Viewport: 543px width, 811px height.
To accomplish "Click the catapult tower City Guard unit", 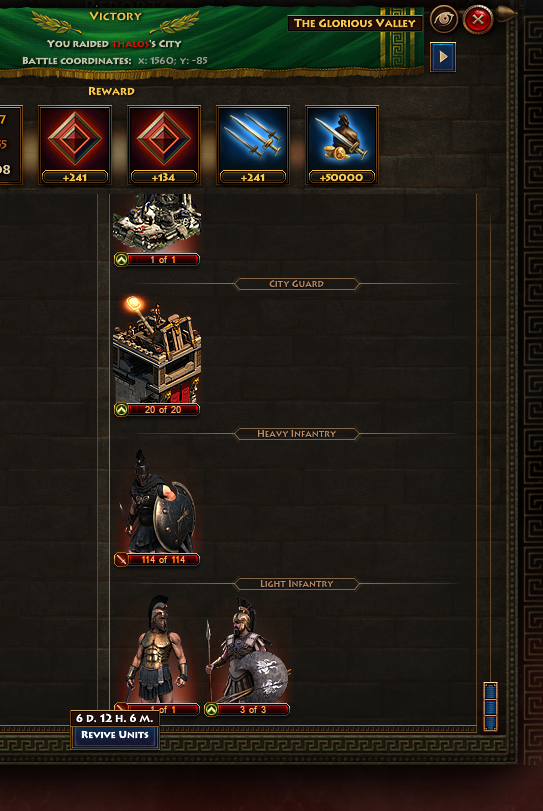I will click(x=157, y=350).
